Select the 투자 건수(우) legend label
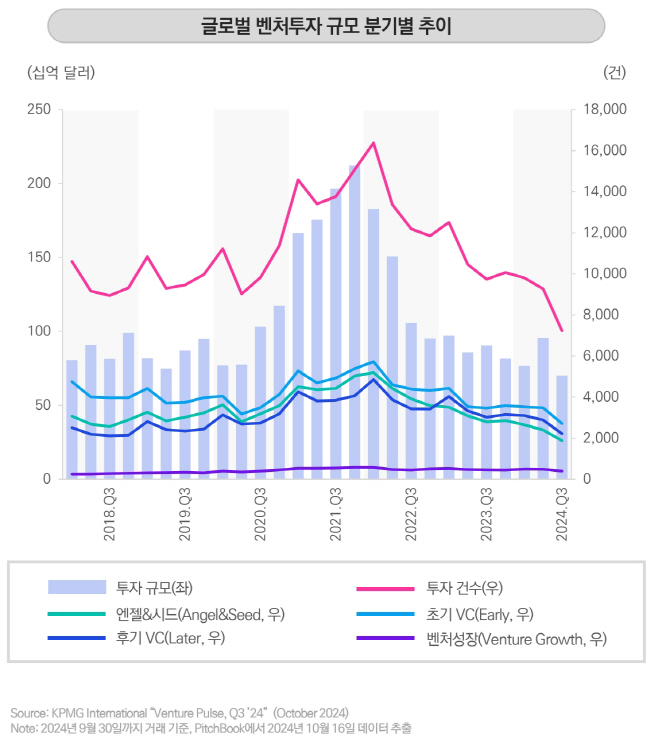The image size is (658, 742). click(466, 587)
